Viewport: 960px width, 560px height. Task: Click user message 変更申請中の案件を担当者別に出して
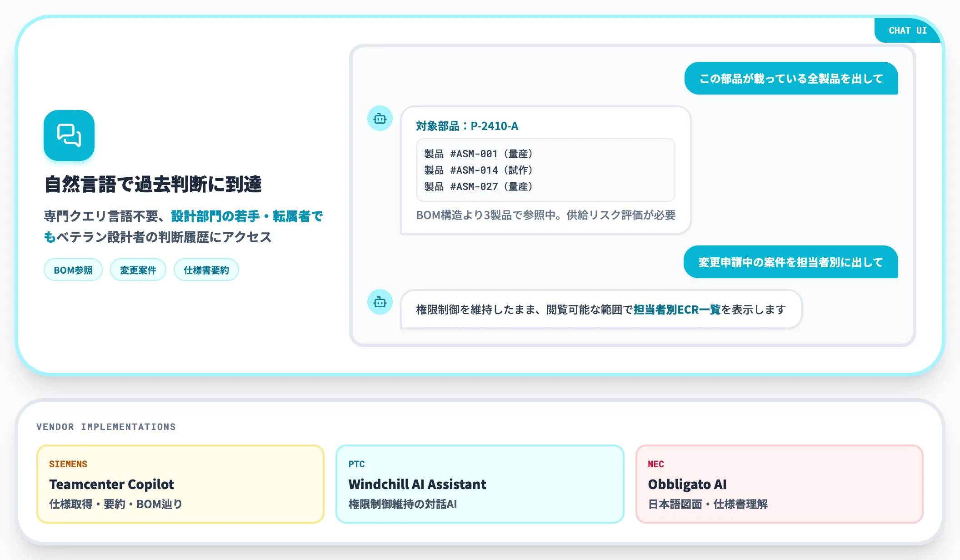pos(791,262)
